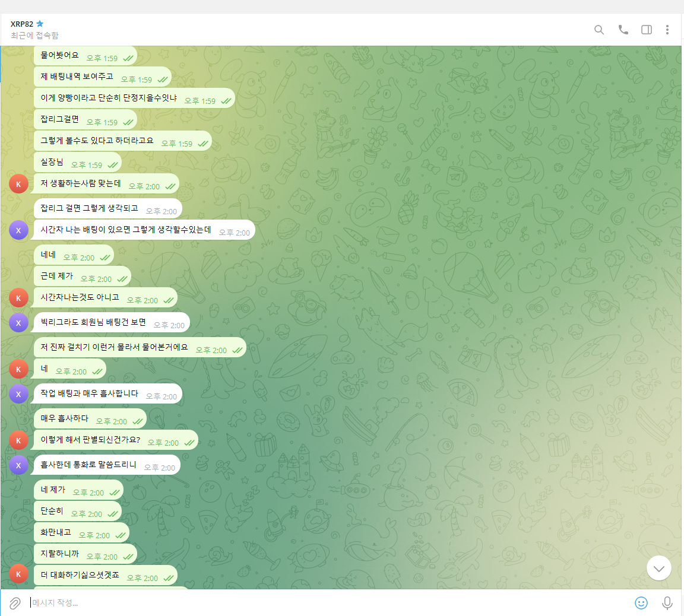This screenshot has width=684, height=616.
Task: Open XRP82 chat title profile
Action: point(22,24)
